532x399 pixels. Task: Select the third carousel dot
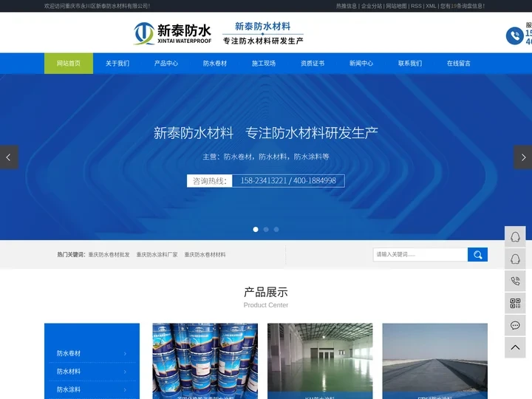(x=276, y=229)
